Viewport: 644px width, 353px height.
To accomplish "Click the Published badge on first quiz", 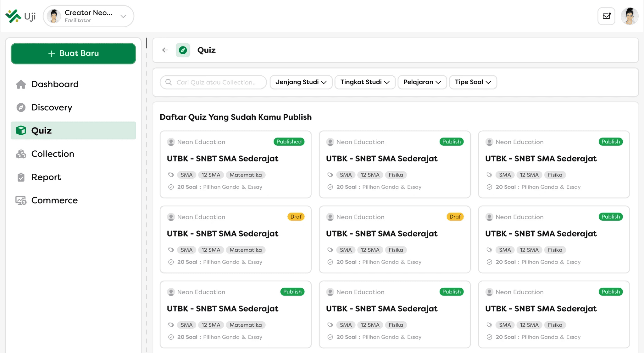I will (x=289, y=142).
